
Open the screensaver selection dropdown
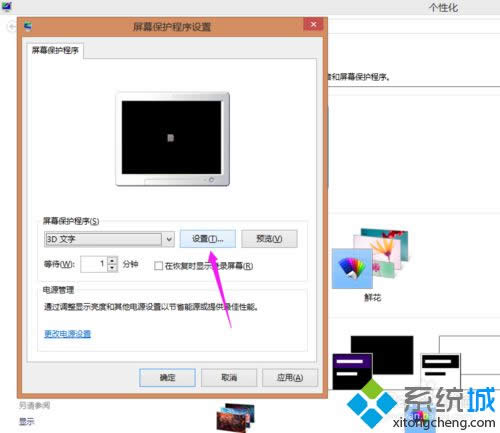click(x=109, y=239)
